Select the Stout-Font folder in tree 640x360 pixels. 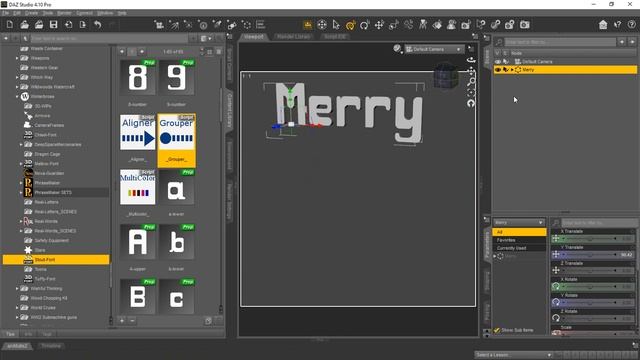pos(56,260)
